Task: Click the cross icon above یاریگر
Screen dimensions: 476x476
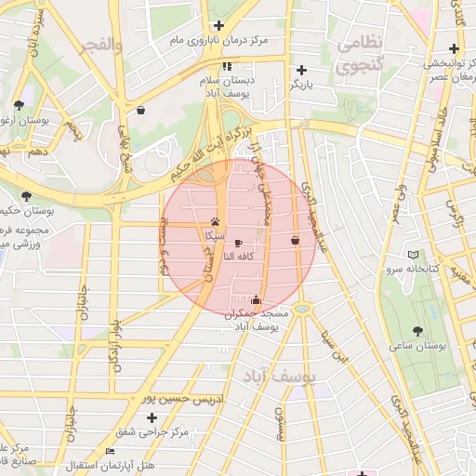Action: pyautogui.click(x=301, y=71)
